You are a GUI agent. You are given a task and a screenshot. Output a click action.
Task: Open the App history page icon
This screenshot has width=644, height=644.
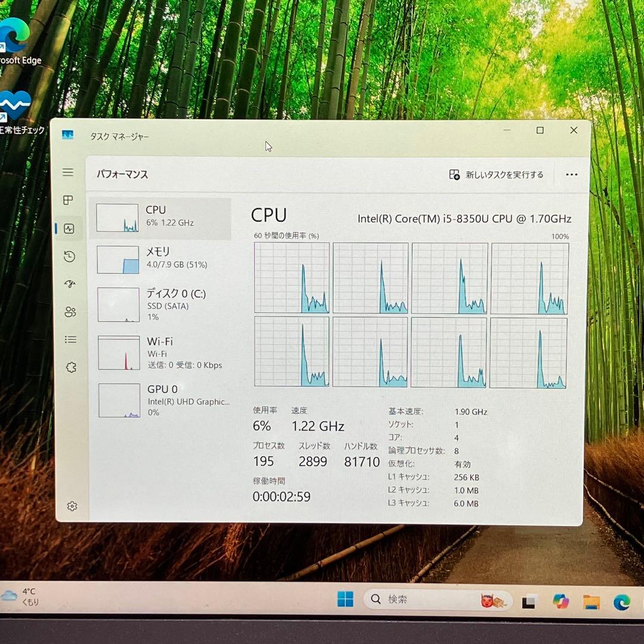tap(70, 256)
